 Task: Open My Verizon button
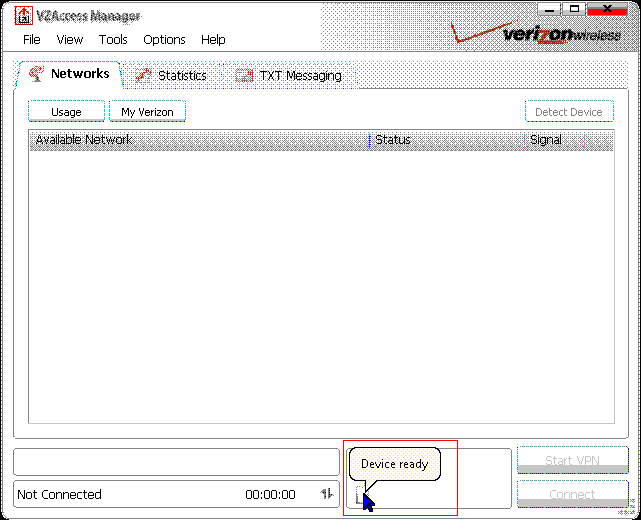(147, 111)
